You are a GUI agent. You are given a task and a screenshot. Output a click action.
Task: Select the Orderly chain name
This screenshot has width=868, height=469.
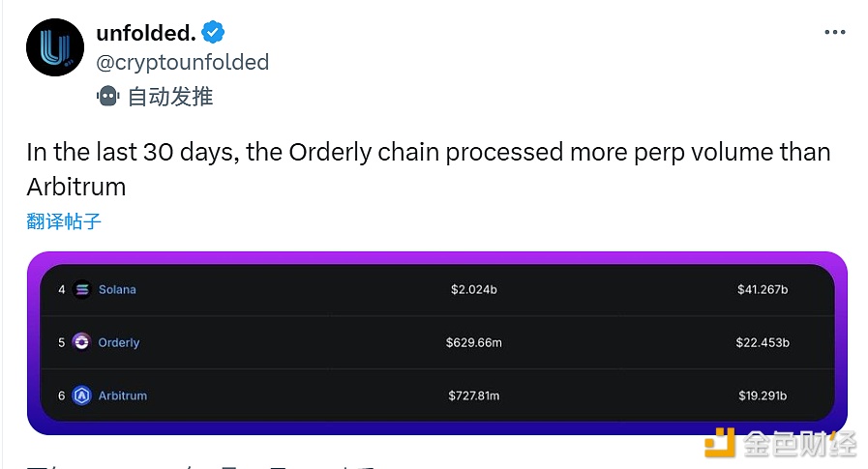coord(119,342)
